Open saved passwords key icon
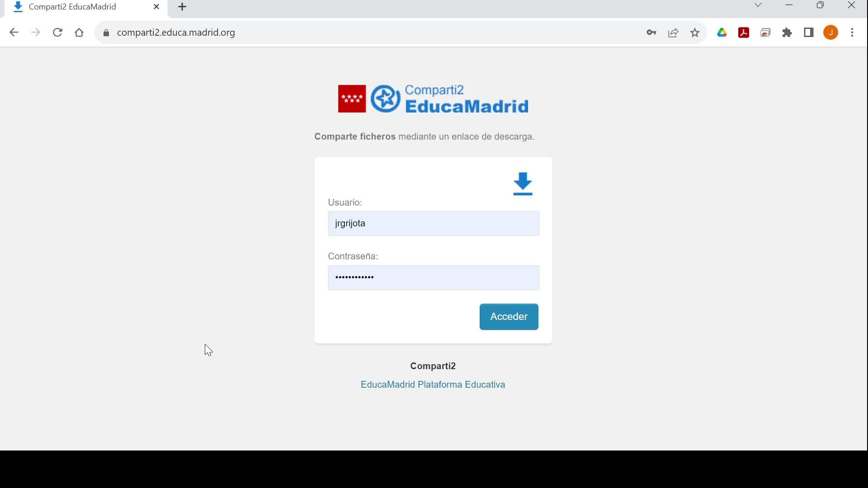Screen dimensions: 868x488 pyautogui.click(x=651, y=33)
